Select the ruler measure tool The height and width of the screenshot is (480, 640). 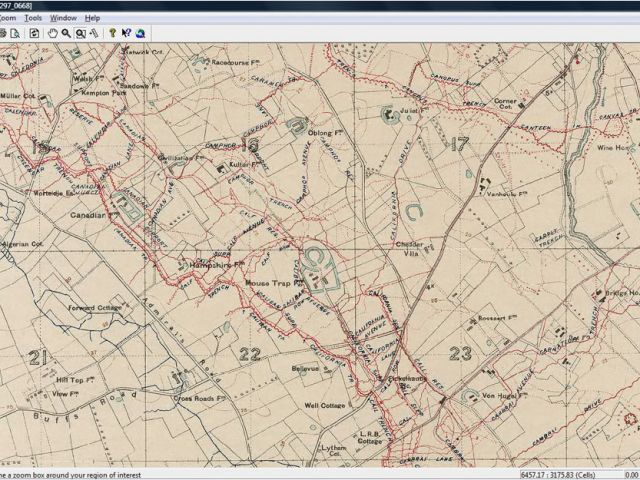point(94,33)
